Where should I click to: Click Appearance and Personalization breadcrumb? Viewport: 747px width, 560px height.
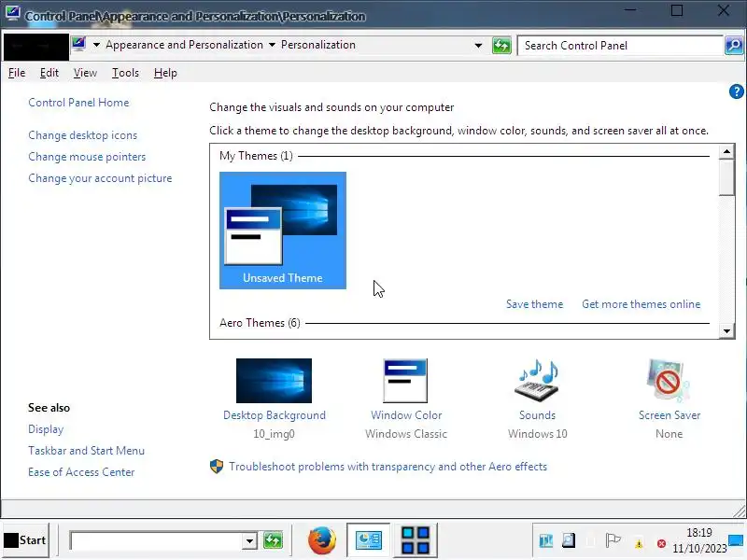tap(184, 45)
